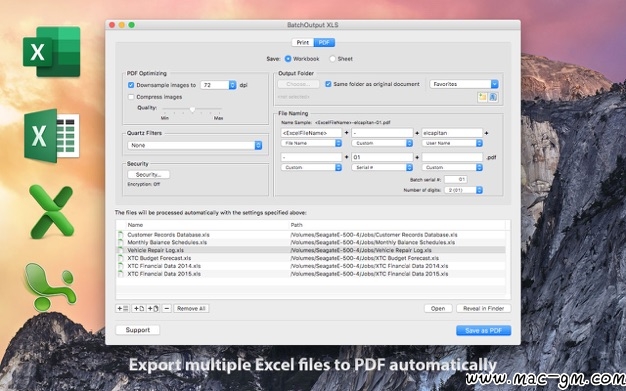626x391 pixels.
Task: Select XTC Budget Forecast.xls in Name column
Action: click(159, 258)
